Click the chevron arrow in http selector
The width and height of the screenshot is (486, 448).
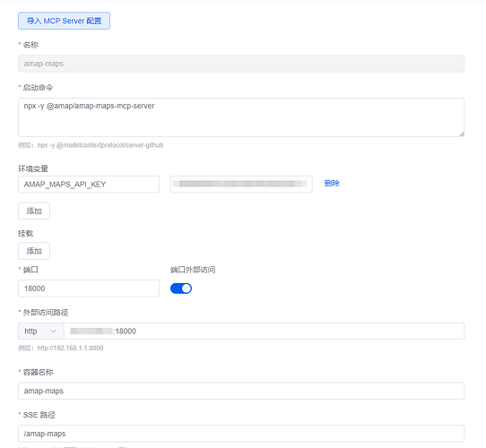[x=53, y=332]
